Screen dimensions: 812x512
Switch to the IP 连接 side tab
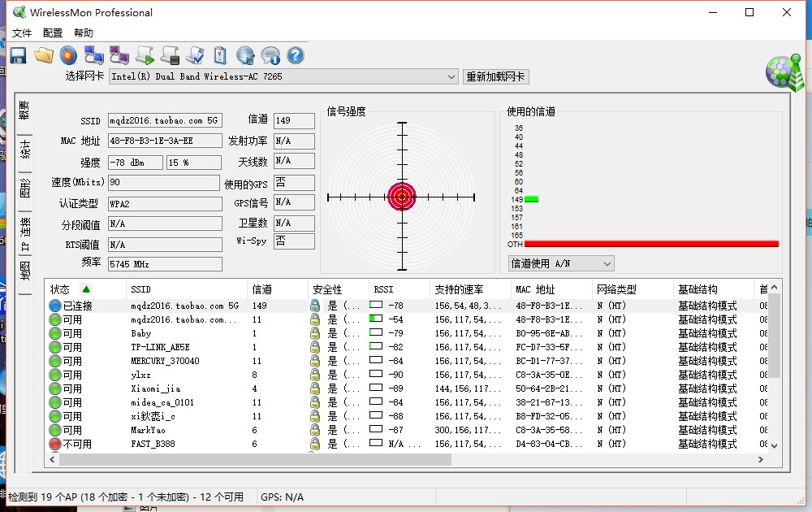point(25,236)
